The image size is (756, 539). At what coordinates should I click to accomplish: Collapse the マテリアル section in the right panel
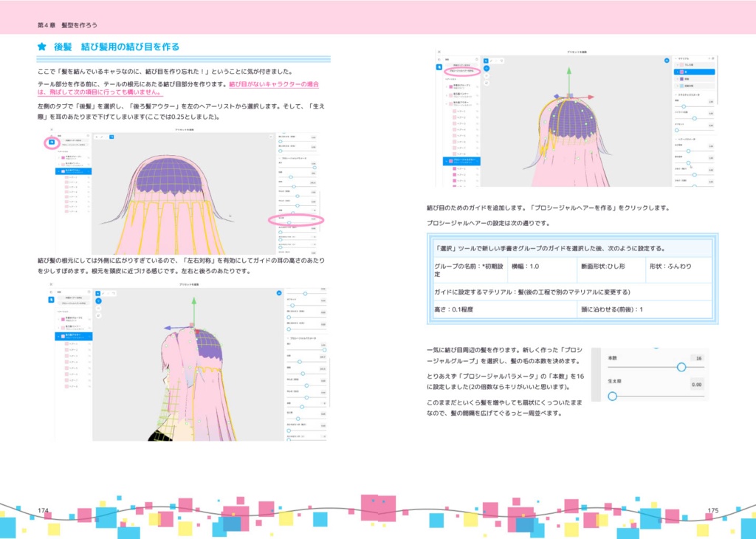(676, 59)
